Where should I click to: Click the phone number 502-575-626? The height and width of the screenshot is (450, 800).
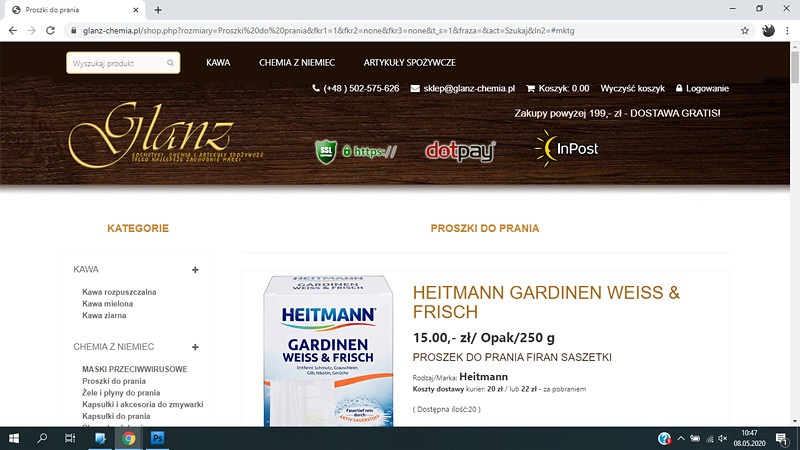click(361, 88)
